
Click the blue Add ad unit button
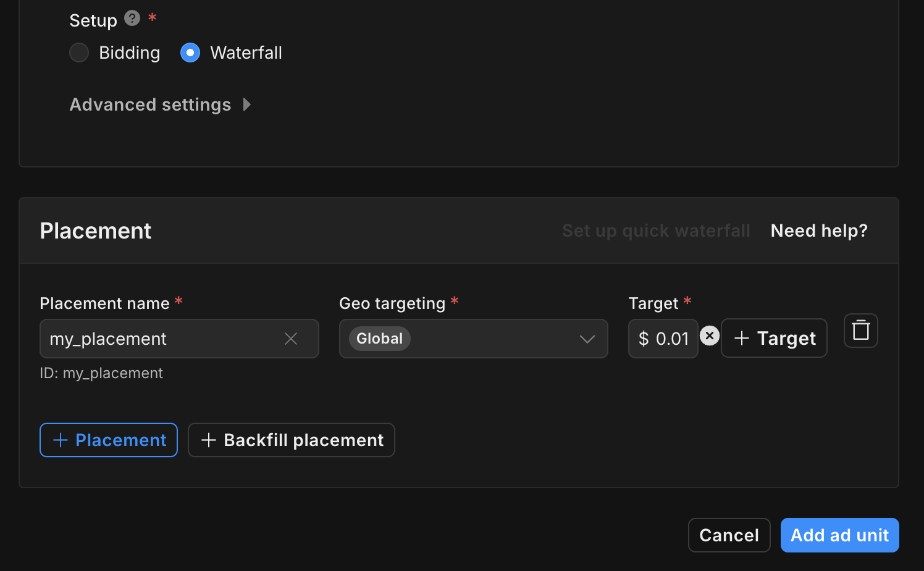point(839,535)
